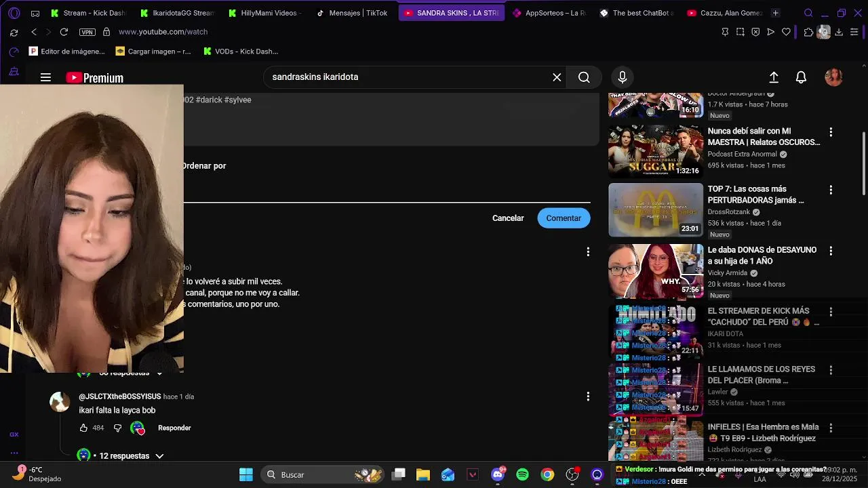Start voice search with the microphone
The height and width of the screenshot is (488, 868).
622,77
